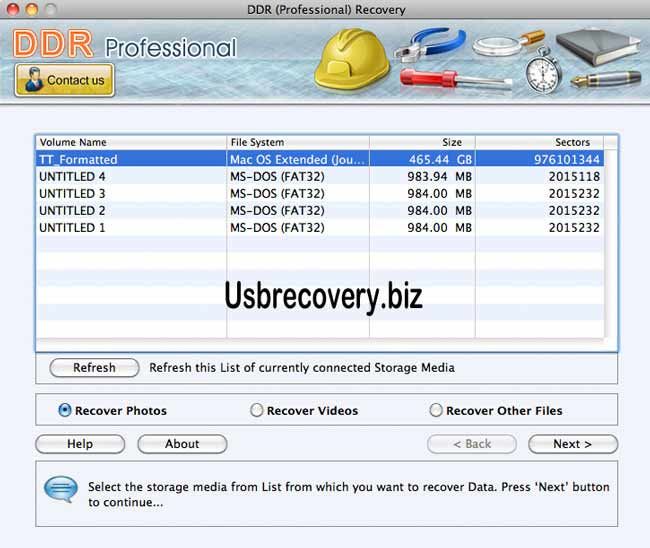
Task: Select the TT_Formatted volume row
Action: click(x=320, y=159)
